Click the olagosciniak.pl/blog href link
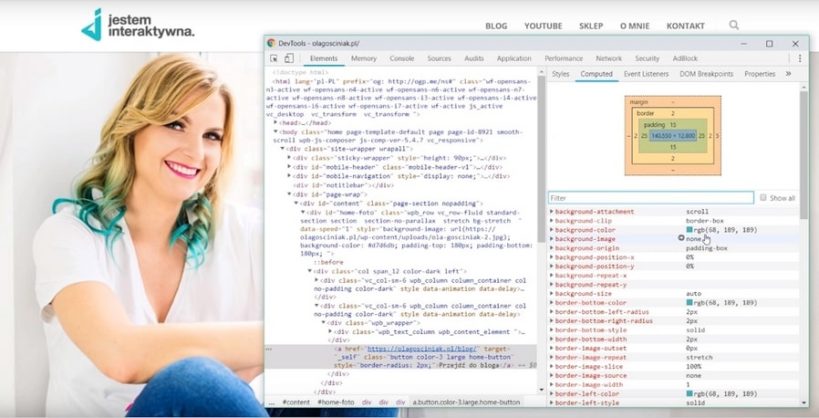This screenshot has height=418, width=819. point(422,349)
